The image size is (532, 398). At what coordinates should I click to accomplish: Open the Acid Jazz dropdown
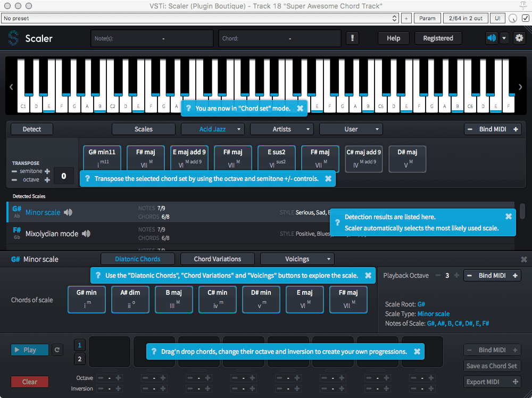[213, 129]
